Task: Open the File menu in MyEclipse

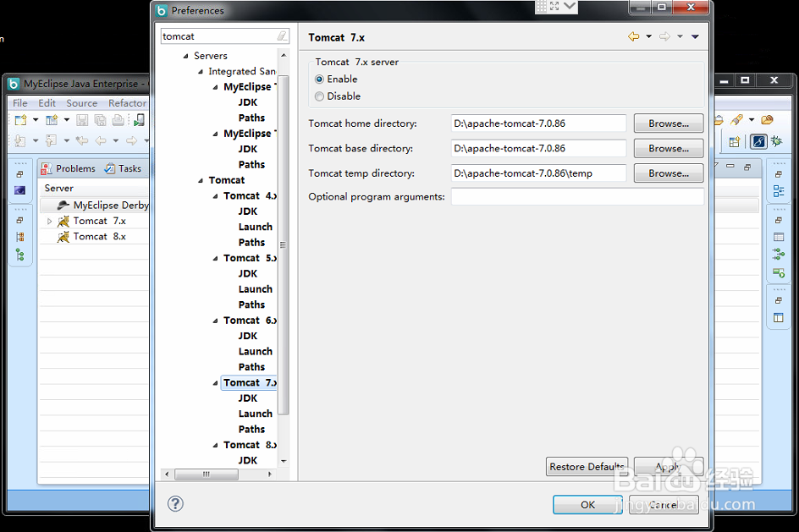Action: pos(19,103)
